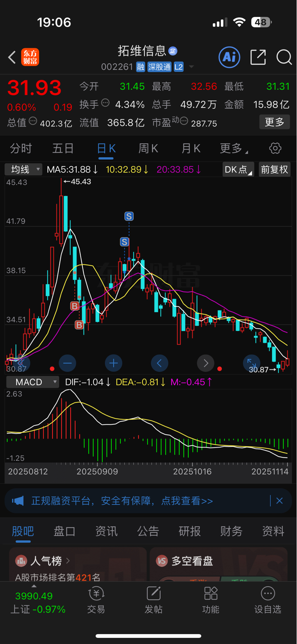The image size is (297, 644).
Task: Tap the upper S sell marker
Action: [x=129, y=216]
